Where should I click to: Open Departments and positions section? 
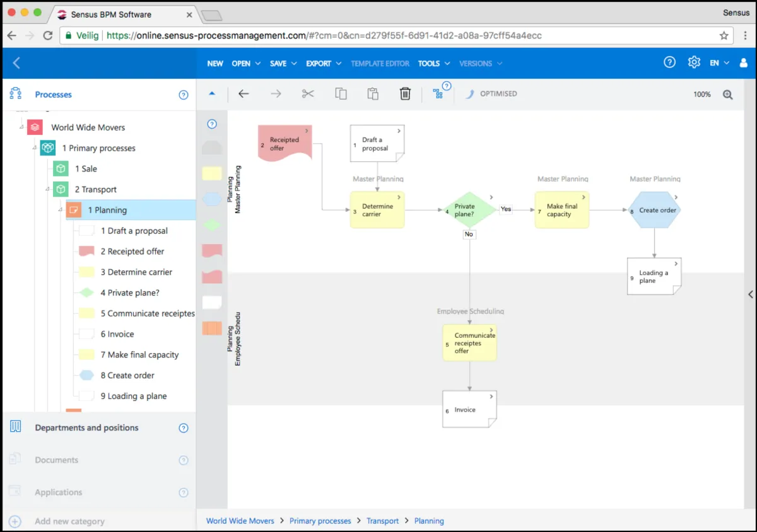86,427
